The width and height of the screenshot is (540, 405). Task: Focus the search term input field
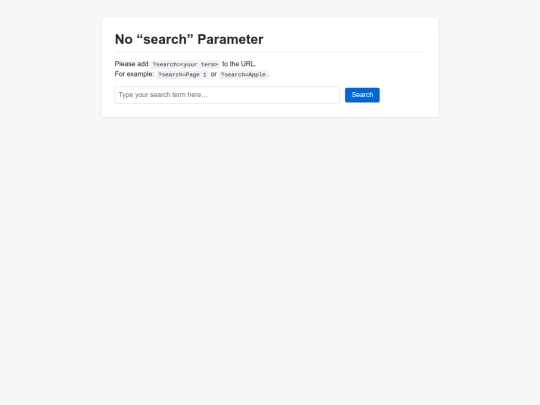(227, 95)
